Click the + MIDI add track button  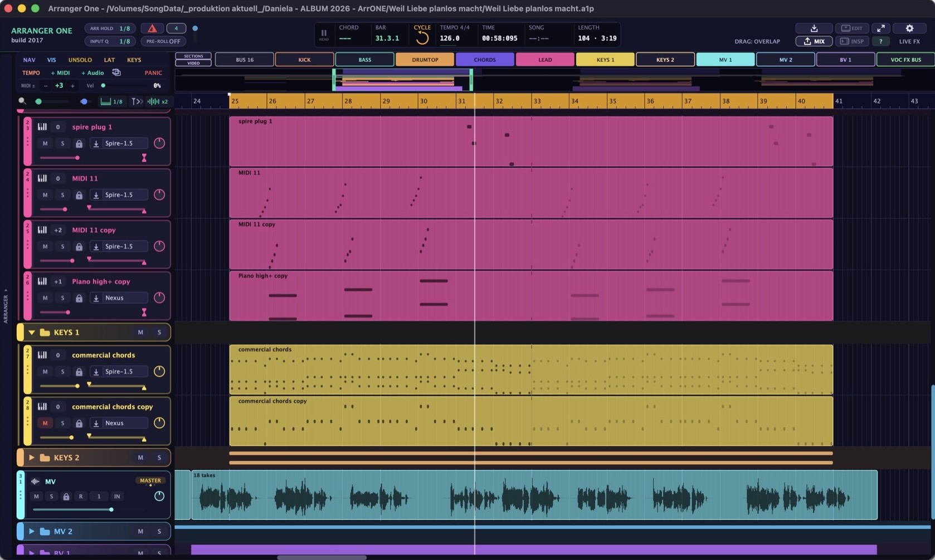60,73
